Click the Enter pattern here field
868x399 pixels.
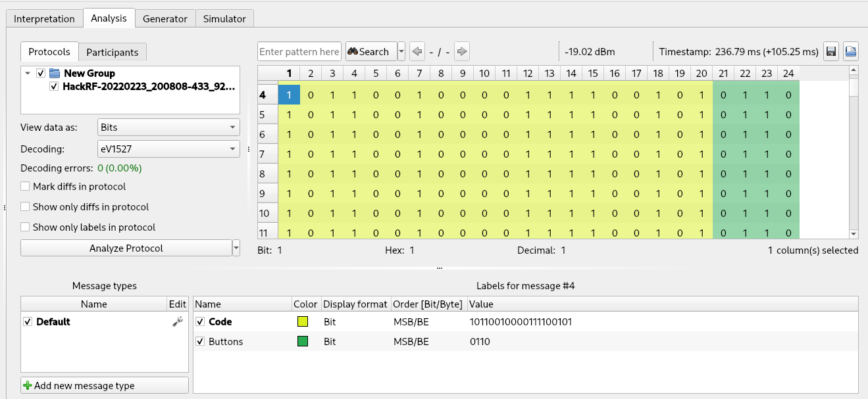coord(299,52)
